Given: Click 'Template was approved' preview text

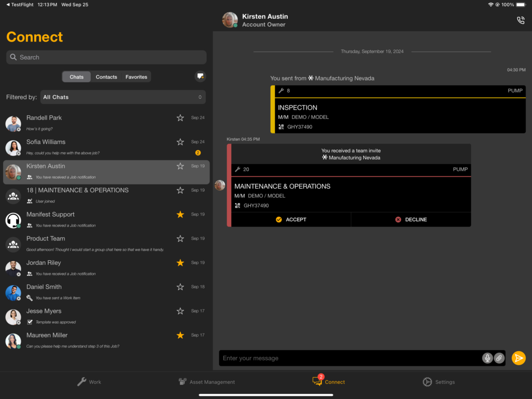Looking at the screenshot, I should (56, 322).
